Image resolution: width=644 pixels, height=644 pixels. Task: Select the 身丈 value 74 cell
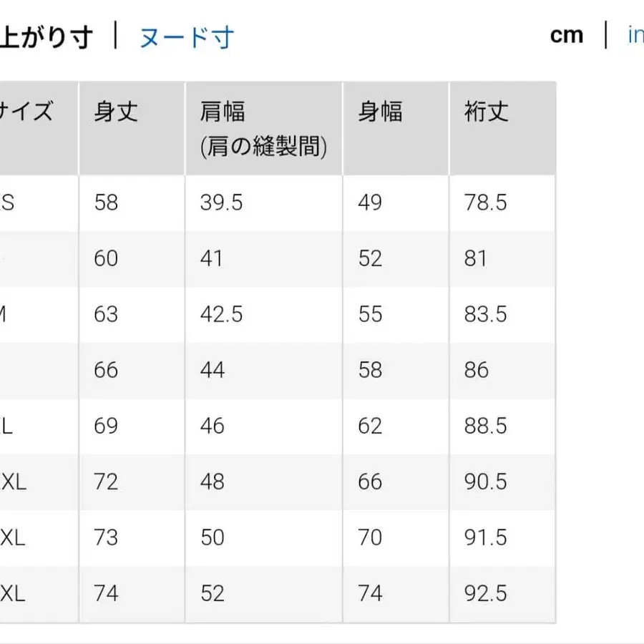[106, 594]
